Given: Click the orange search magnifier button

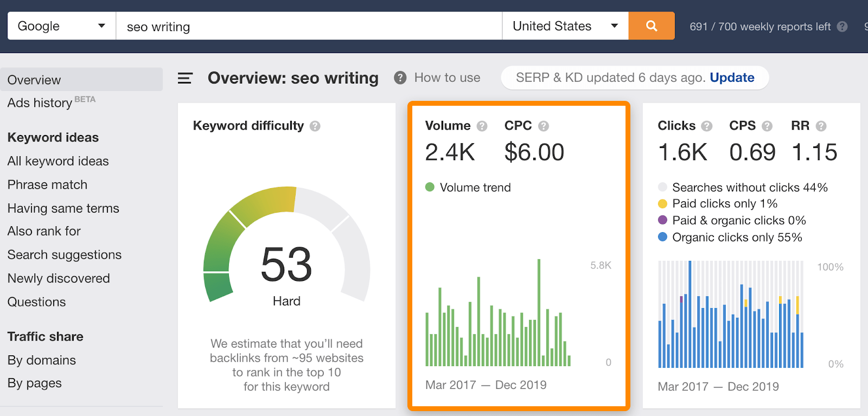Looking at the screenshot, I should (652, 26).
